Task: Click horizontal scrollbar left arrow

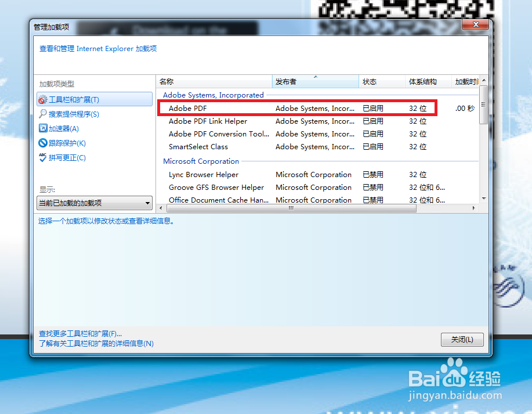Action: click(161, 208)
